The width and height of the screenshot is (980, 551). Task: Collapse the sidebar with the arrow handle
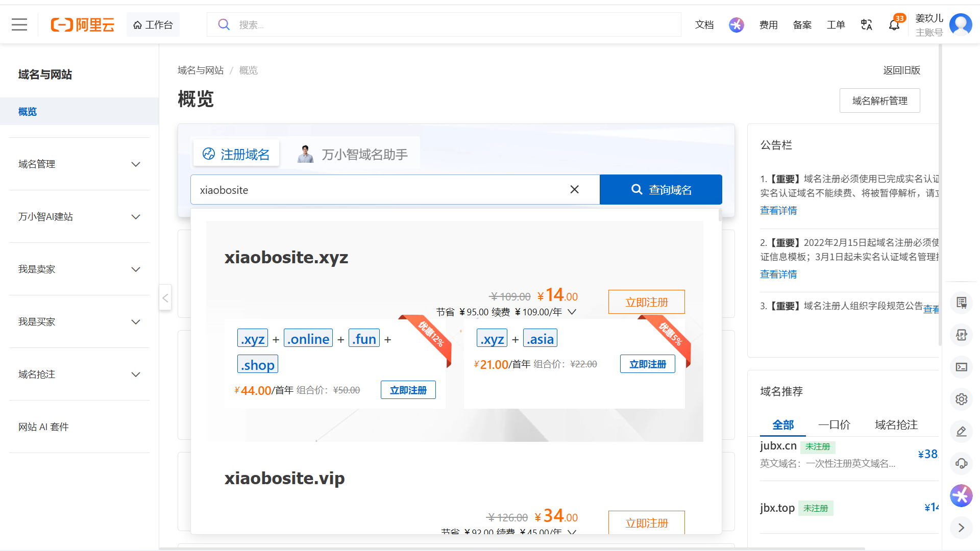click(x=165, y=297)
